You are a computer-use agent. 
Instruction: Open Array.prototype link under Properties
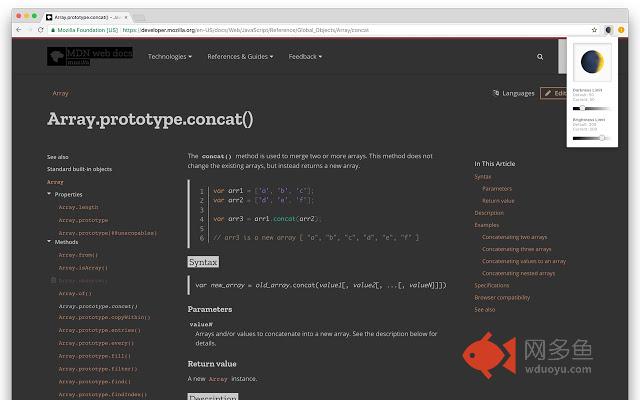[x=83, y=220]
